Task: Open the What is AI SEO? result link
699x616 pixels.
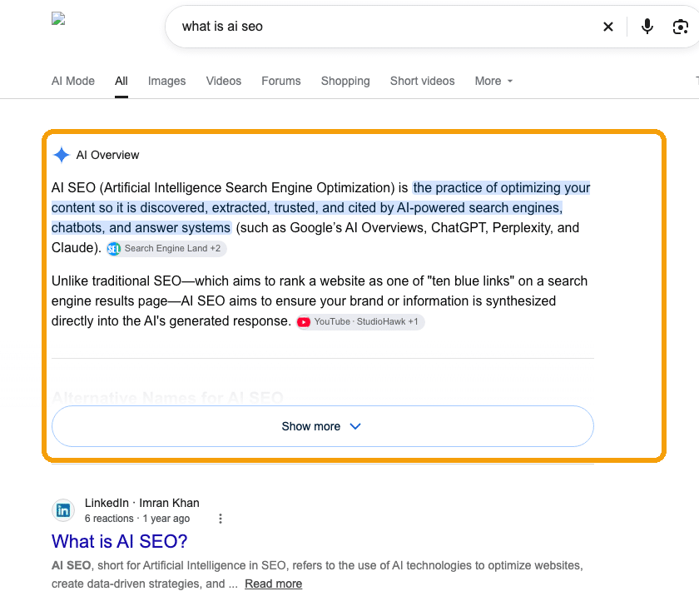Action: click(x=120, y=542)
